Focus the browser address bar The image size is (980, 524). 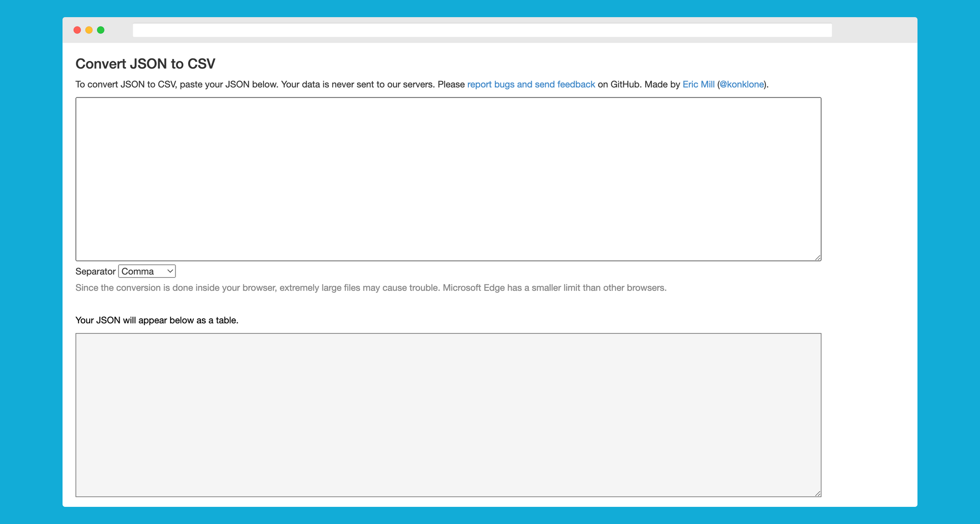482,30
